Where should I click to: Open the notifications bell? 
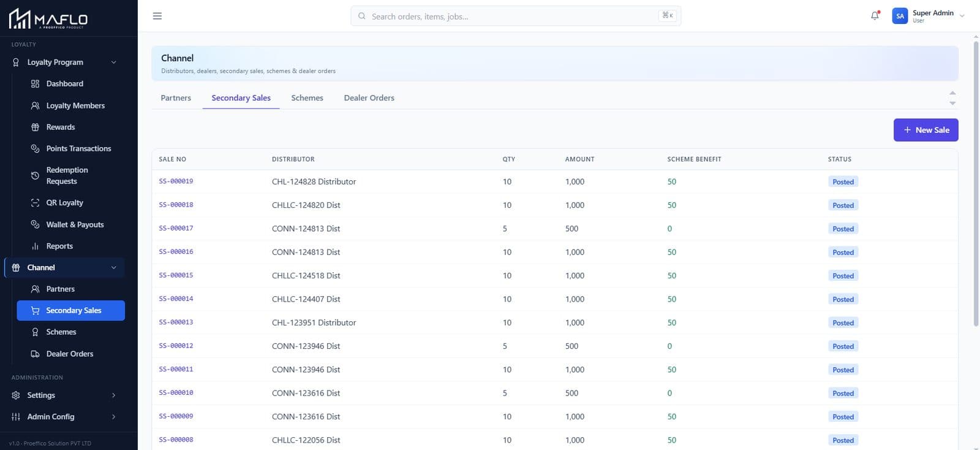pyautogui.click(x=875, y=16)
